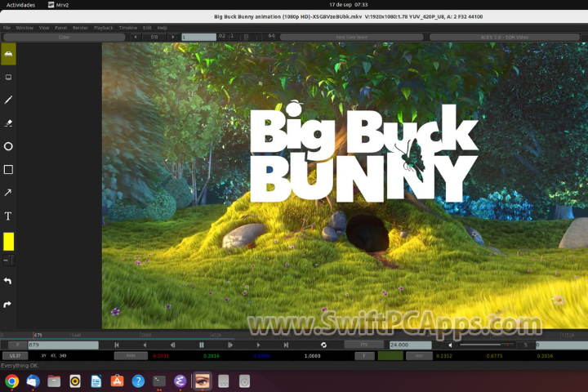Click the current frame field showing 679

click(x=64, y=345)
